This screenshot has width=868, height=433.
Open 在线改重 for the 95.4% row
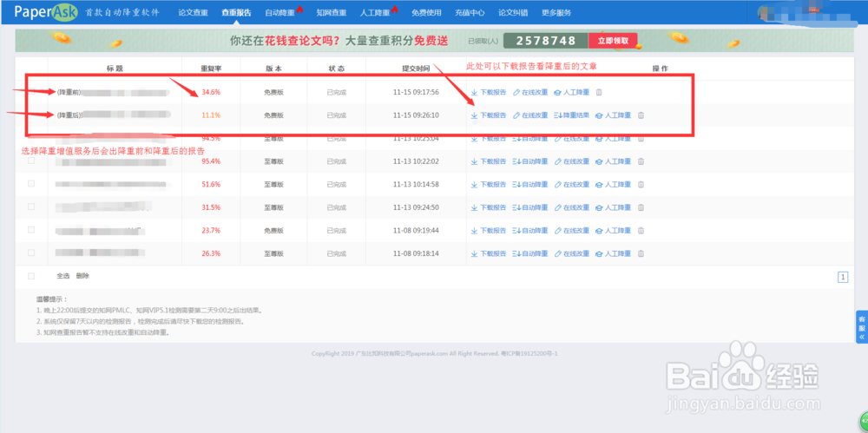point(572,161)
